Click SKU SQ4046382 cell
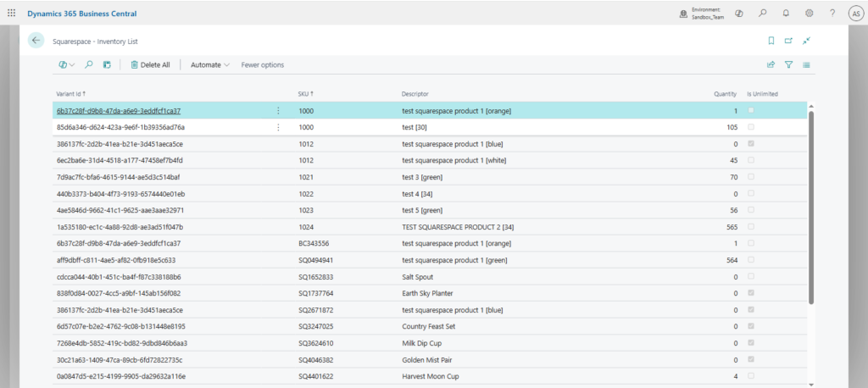The width and height of the screenshot is (868, 388). pos(315,360)
